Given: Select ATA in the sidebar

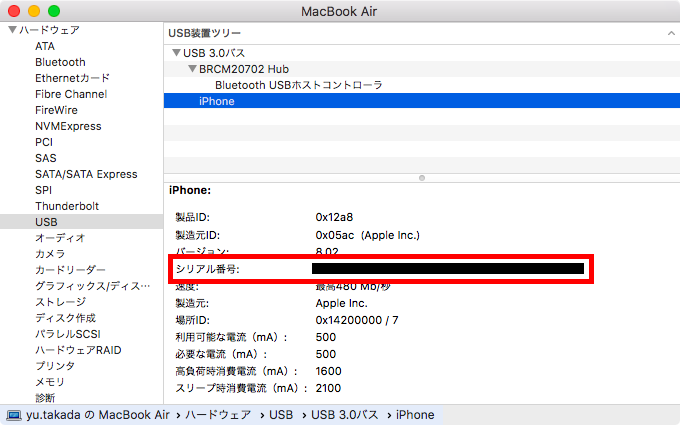Looking at the screenshot, I should 45,46.
